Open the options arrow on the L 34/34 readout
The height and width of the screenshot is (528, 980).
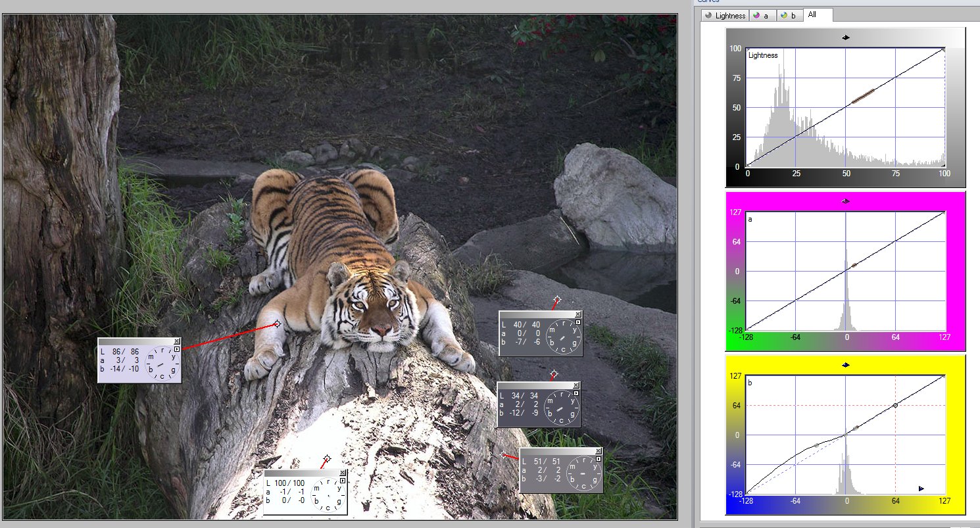click(x=576, y=394)
